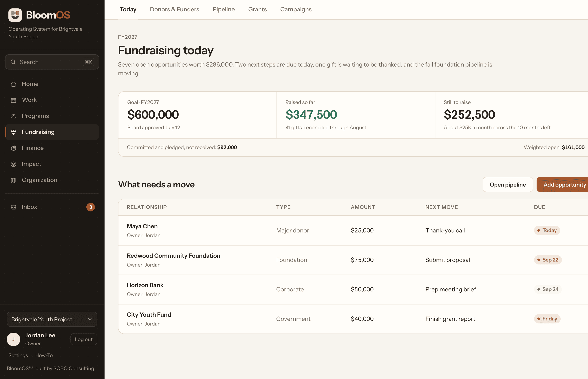Click the Organization map icon
Image resolution: width=588 pixels, height=379 pixels.
[x=13, y=180]
